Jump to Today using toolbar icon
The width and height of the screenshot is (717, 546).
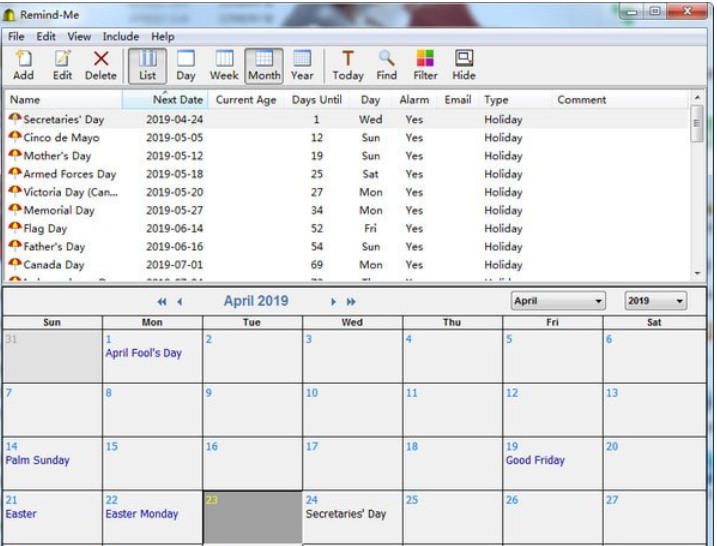(x=347, y=60)
